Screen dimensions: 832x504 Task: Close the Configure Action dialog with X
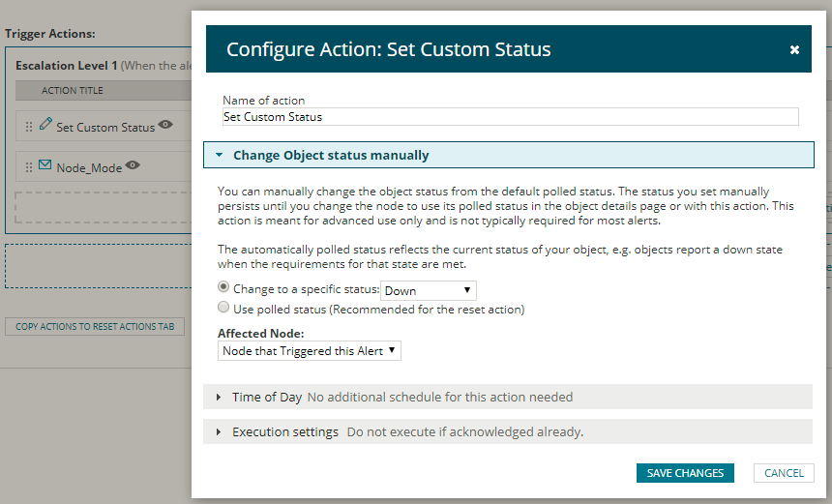tap(794, 49)
